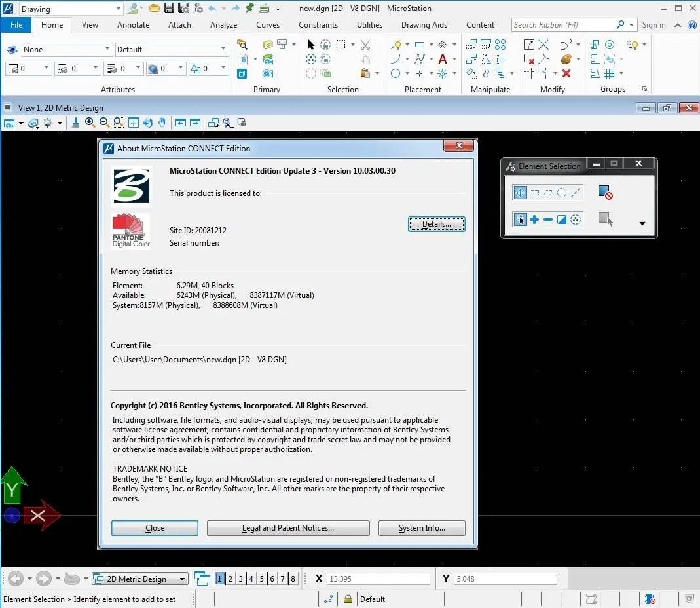Screen dimensions: 700x608
Task: Click View Next in the view toolbar
Action: click(195, 123)
